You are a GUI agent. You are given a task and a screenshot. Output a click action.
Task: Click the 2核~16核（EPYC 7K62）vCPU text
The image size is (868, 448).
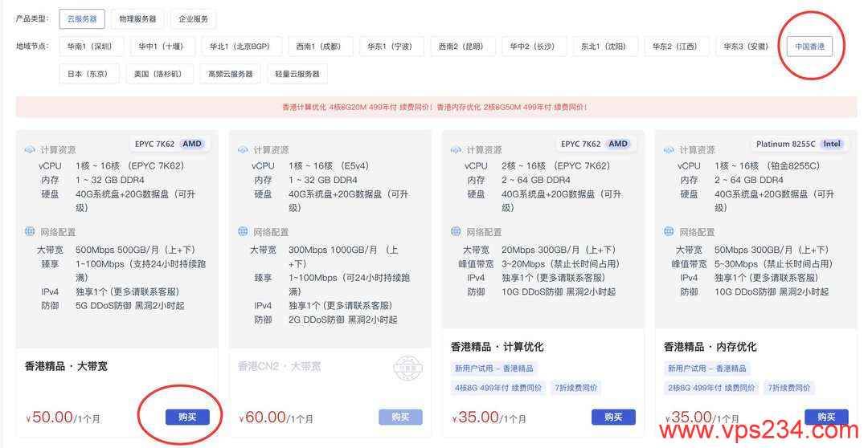click(556, 166)
